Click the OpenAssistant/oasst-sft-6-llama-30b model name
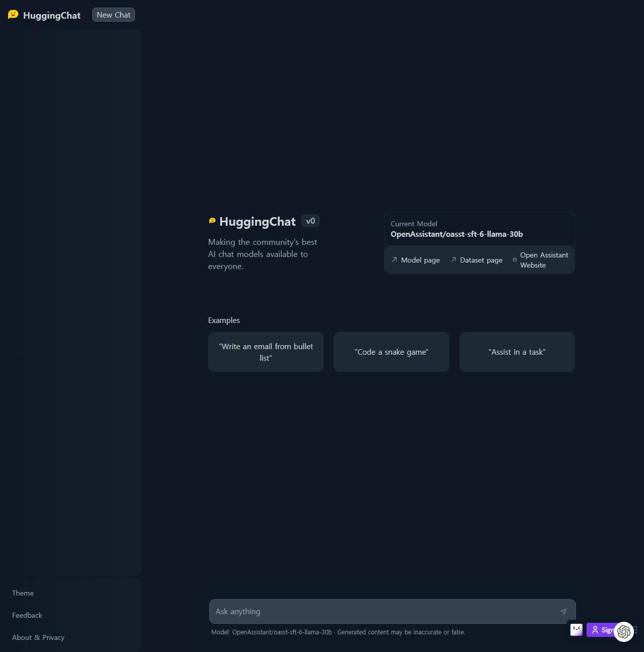 pyautogui.click(x=457, y=234)
